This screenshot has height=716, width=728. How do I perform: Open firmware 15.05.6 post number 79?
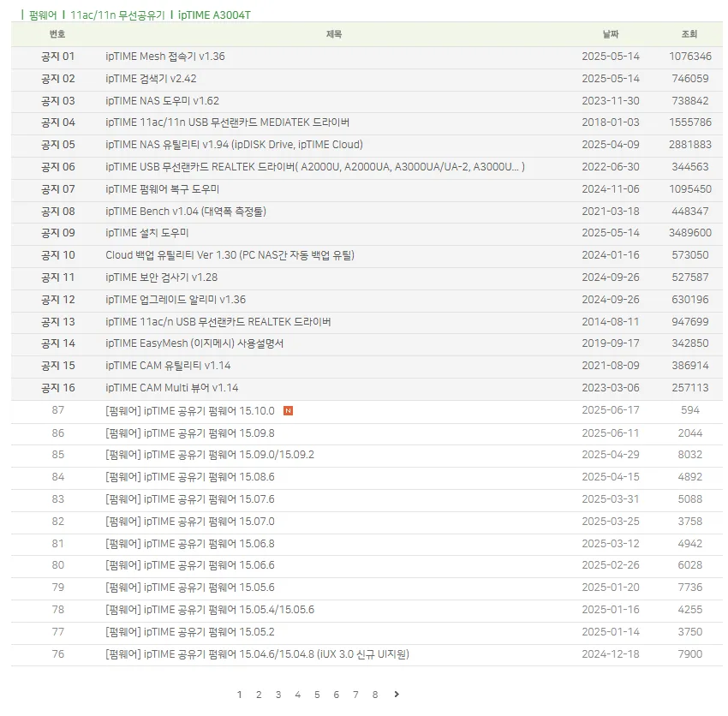190,588
